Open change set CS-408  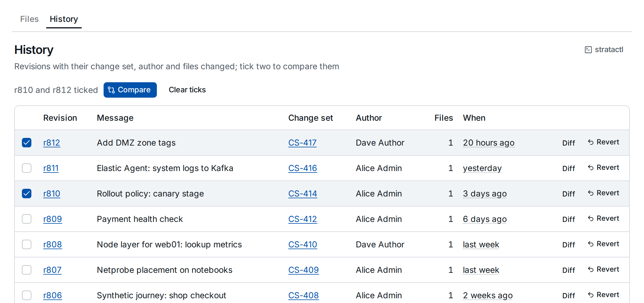click(303, 295)
